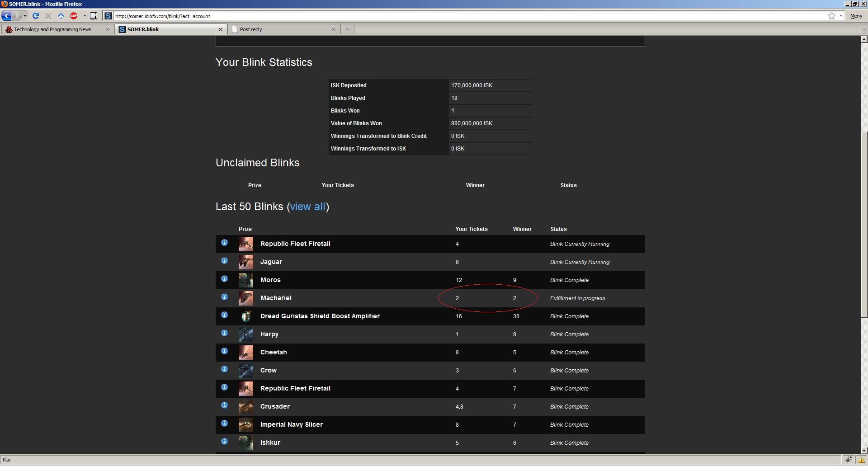The height and width of the screenshot is (466, 868).
Task: Open info icon for Crow blink
Action: click(x=224, y=369)
